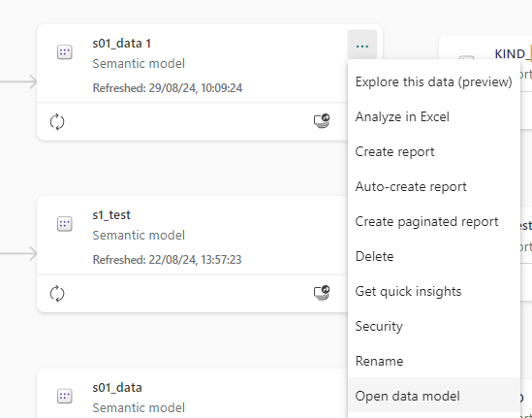Choose Explore this data (preview) from the menu

pyautogui.click(x=434, y=81)
